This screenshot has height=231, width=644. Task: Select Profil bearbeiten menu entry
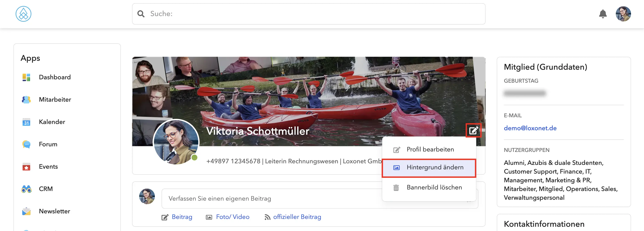tap(429, 150)
